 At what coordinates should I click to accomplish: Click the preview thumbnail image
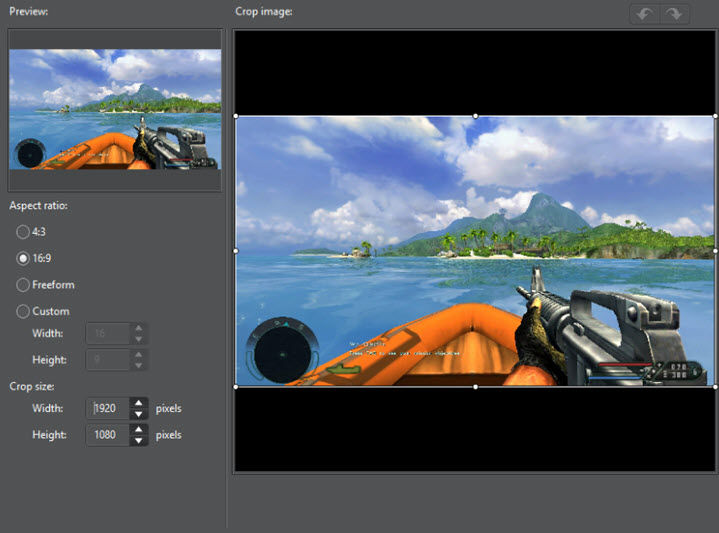[x=114, y=109]
